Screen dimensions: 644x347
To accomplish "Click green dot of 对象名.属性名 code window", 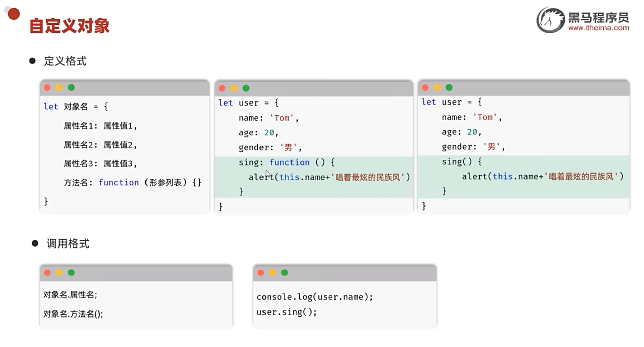I will pos(71,273).
